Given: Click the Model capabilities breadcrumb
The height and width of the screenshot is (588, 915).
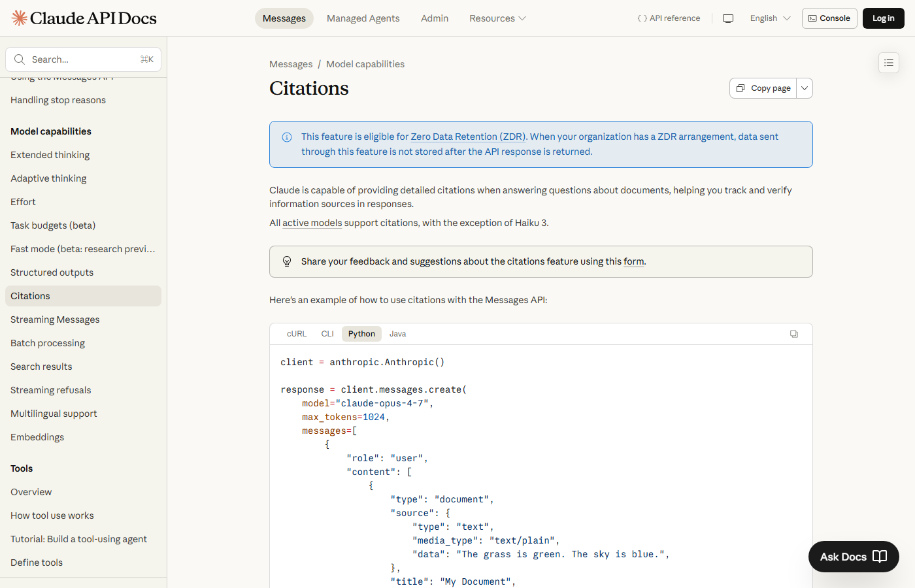Looking at the screenshot, I should (x=365, y=64).
